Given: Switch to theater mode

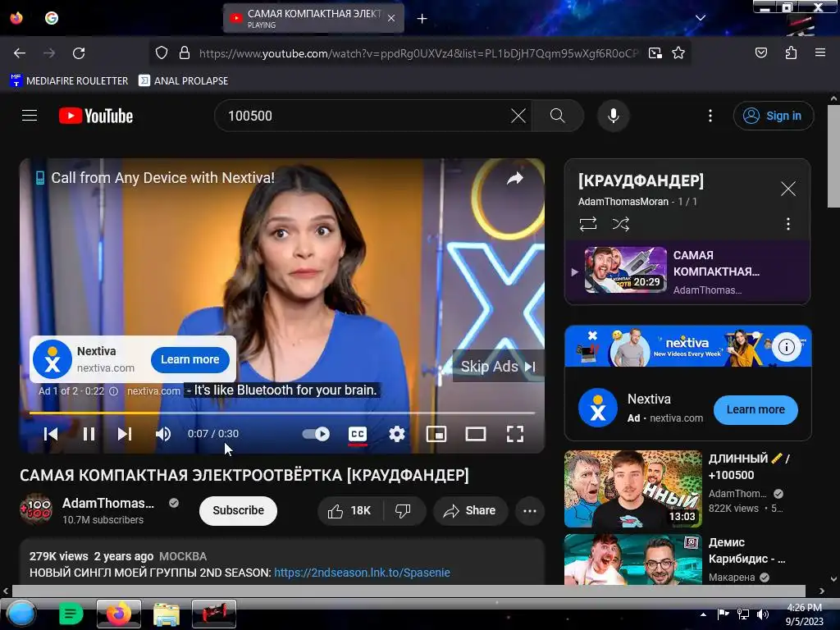Looking at the screenshot, I should [x=476, y=434].
